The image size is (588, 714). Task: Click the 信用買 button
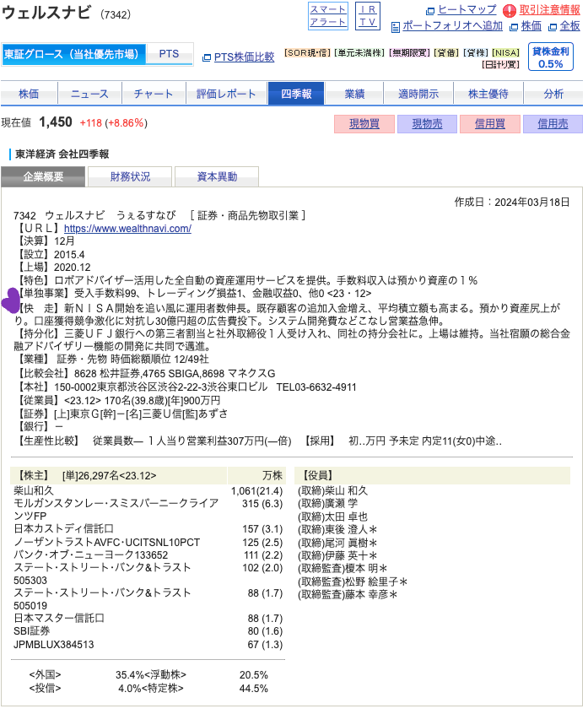coord(489,124)
